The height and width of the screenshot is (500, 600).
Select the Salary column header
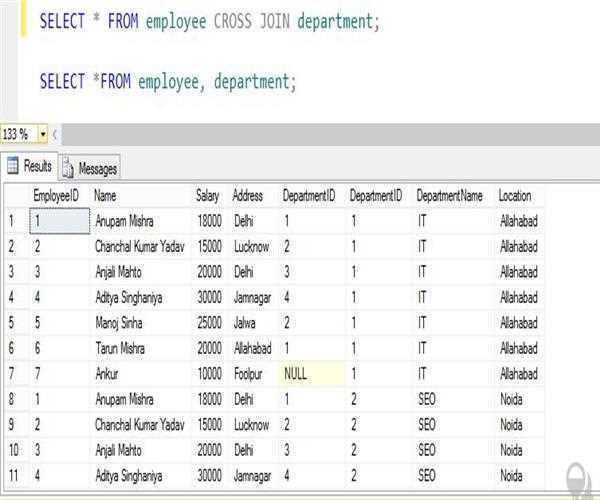tap(207, 196)
